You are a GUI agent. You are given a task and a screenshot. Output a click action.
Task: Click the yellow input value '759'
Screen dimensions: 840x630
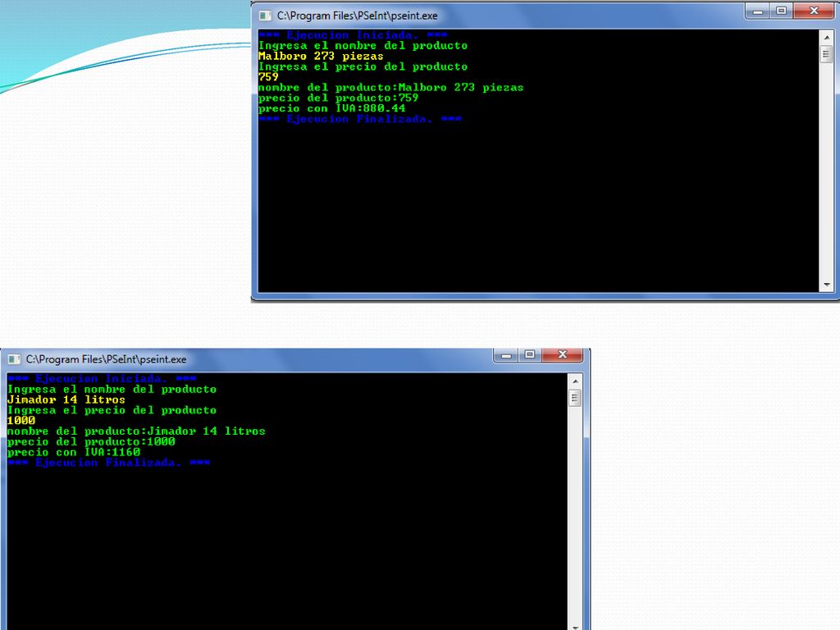click(268, 76)
